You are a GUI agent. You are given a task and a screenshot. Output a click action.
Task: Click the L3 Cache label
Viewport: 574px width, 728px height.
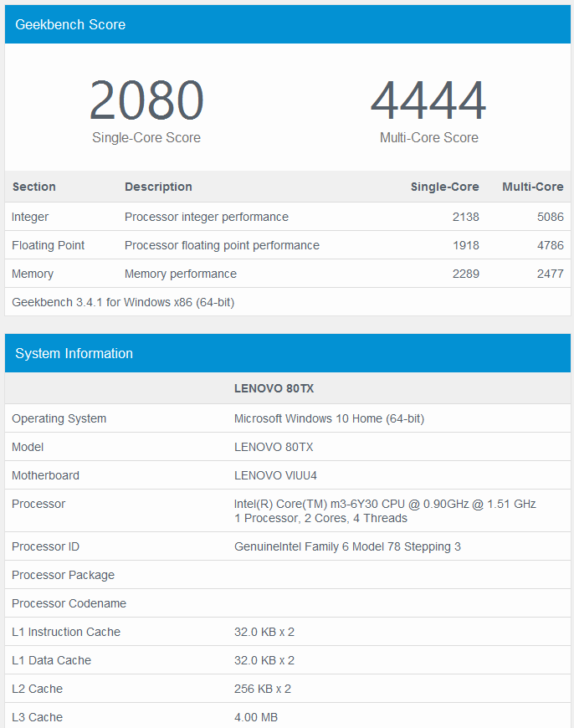pos(37,717)
